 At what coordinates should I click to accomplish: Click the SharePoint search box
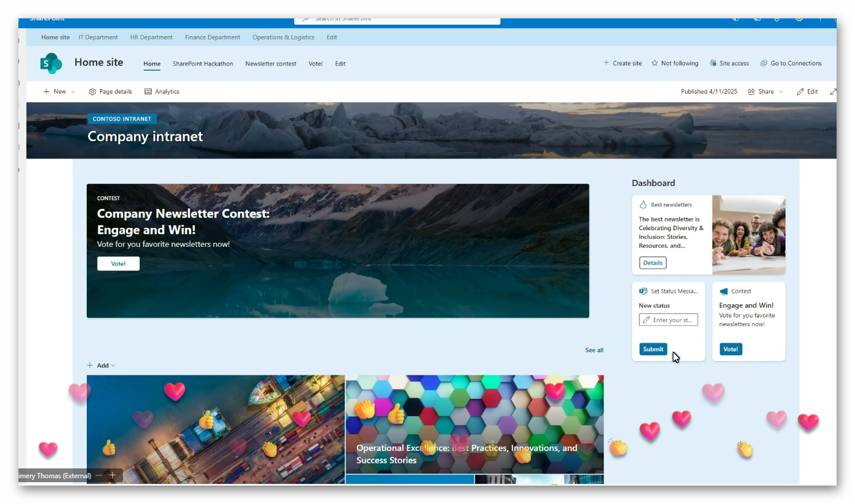click(x=397, y=20)
